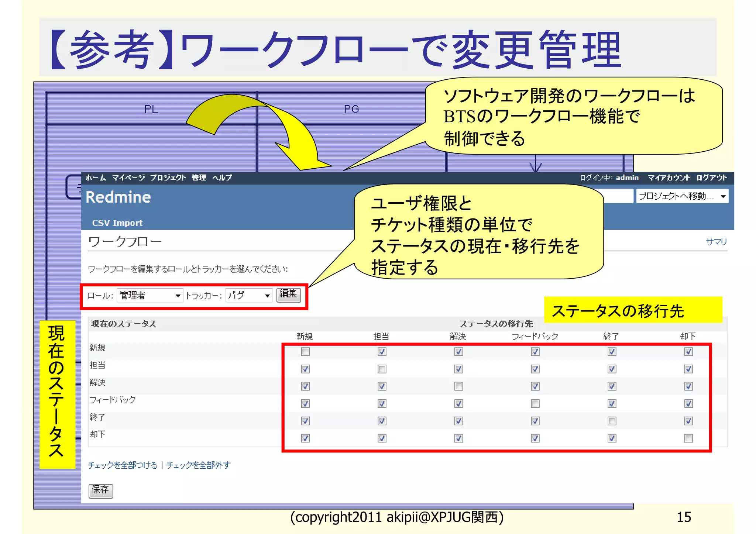This screenshot has width=756, height=534.
Task: Open the admin user link
Action: point(627,178)
